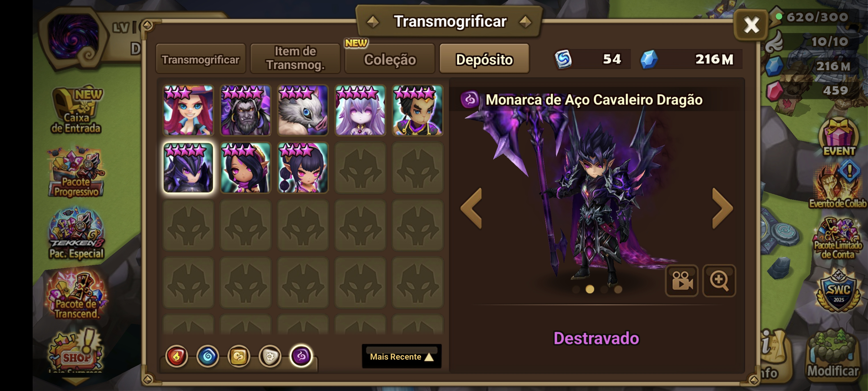Switch to the Coleção tab

390,59
